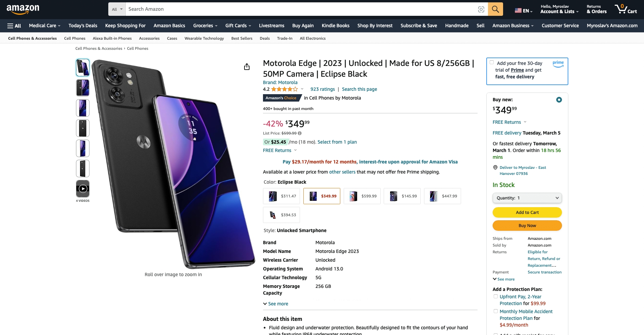Select the Buy new radio button
Viewport: 644px width, 335px height.
coord(559,100)
